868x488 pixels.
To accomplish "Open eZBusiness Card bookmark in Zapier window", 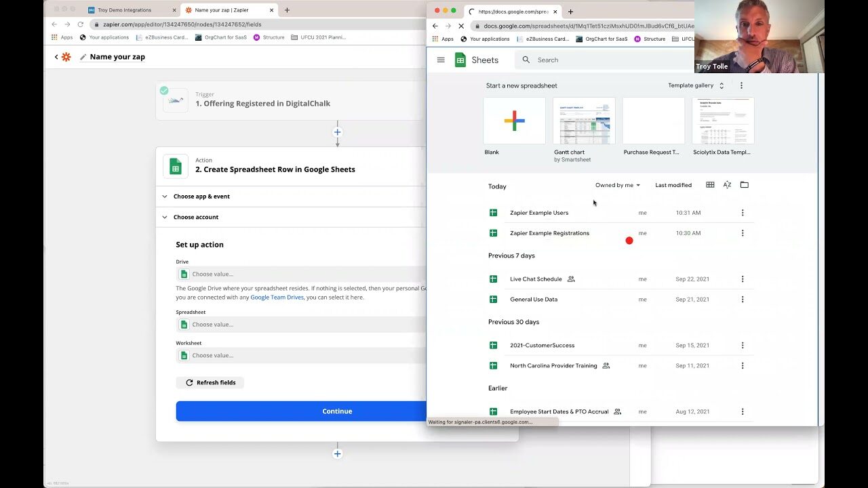I will click(x=162, y=37).
